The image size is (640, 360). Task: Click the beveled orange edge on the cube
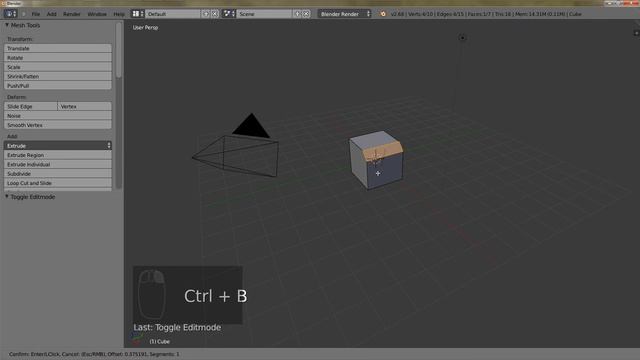click(382, 151)
